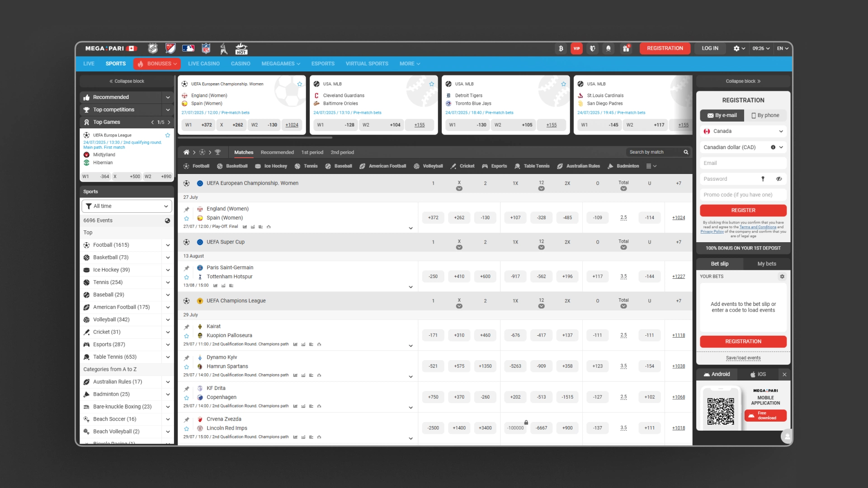Collapse the left sidebar block
This screenshot has width=868, height=488.
click(127, 81)
